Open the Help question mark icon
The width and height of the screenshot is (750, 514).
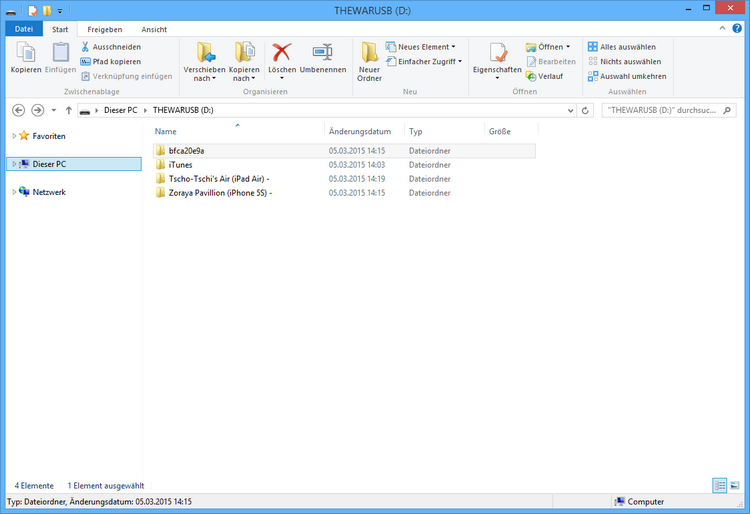[737, 29]
